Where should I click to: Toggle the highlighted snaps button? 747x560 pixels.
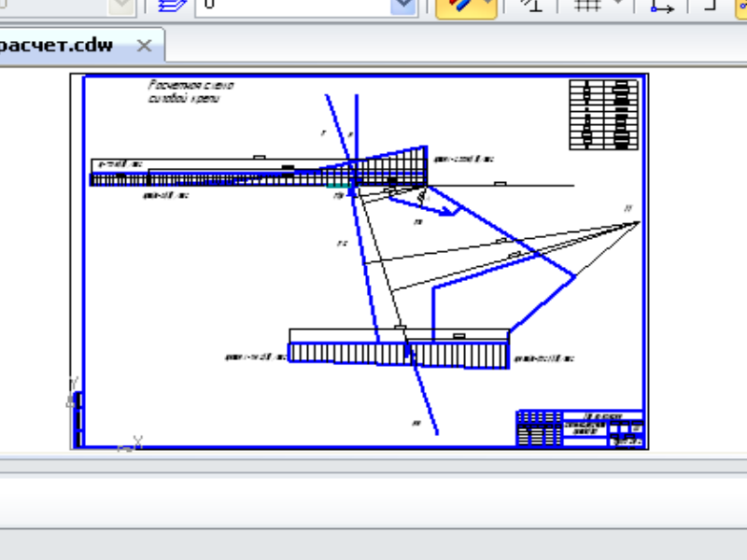coord(466,7)
